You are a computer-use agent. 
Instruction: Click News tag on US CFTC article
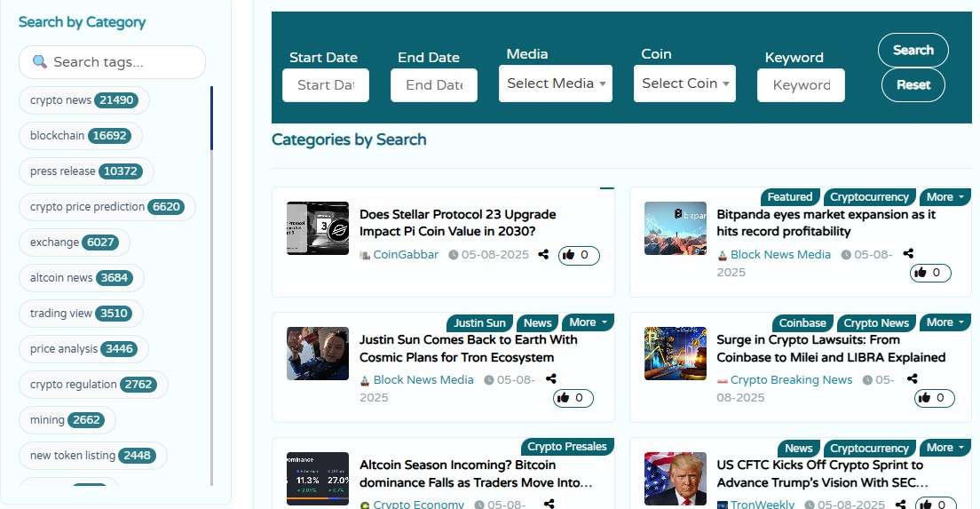[x=799, y=449]
